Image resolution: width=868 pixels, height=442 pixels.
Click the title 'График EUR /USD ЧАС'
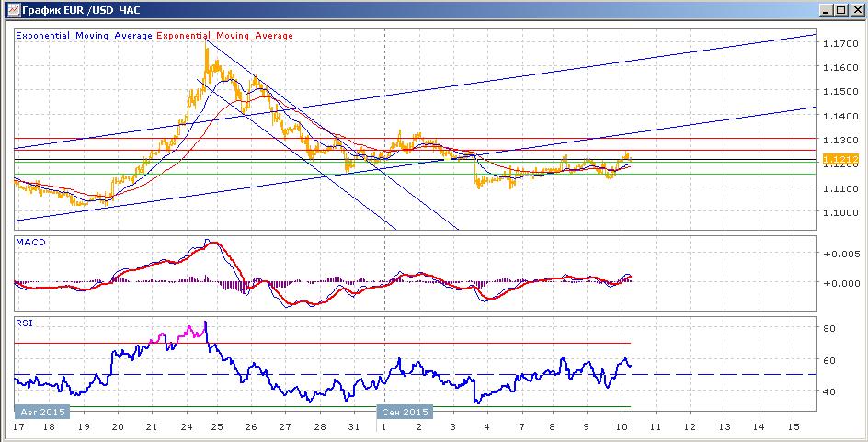pos(81,10)
